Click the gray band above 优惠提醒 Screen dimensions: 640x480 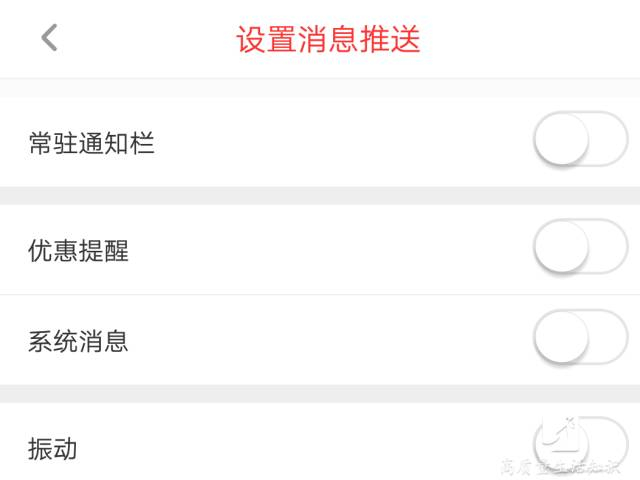pyautogui.click(x=320, y=194)
